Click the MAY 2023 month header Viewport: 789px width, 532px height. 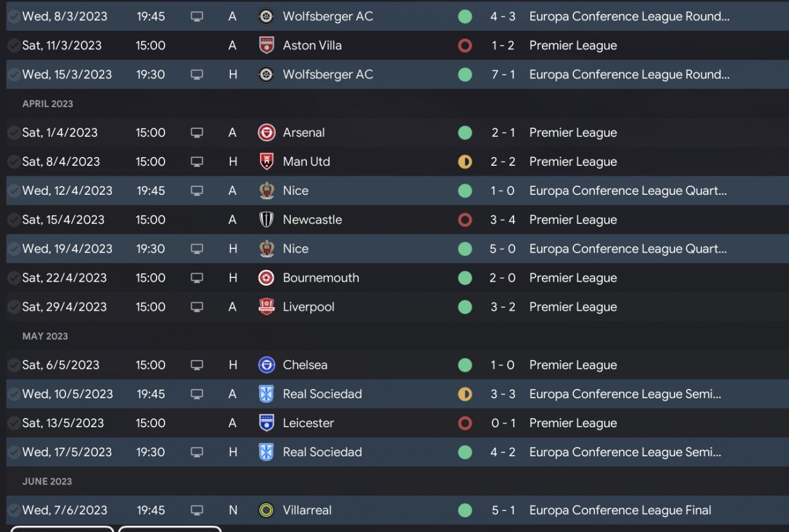45,336
